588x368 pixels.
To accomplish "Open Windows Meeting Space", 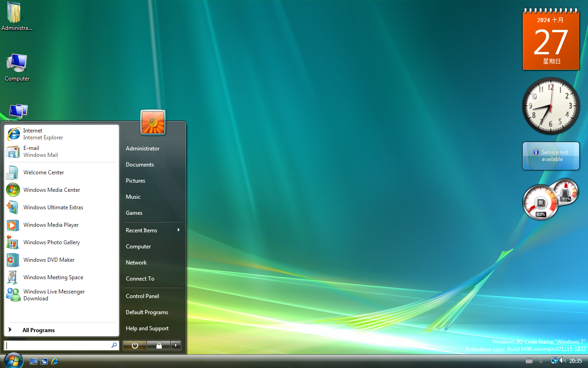I will pyautogui.click(x=62, y=277).
